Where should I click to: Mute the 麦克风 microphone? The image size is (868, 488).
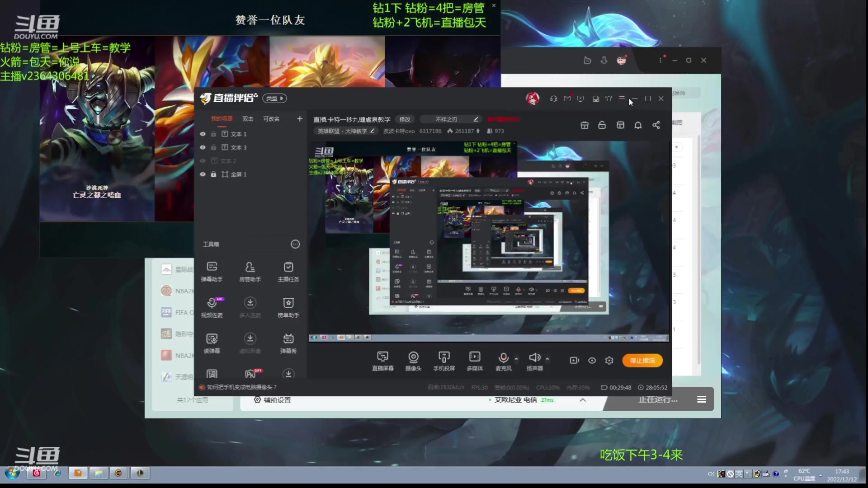(x=503, y=361)
